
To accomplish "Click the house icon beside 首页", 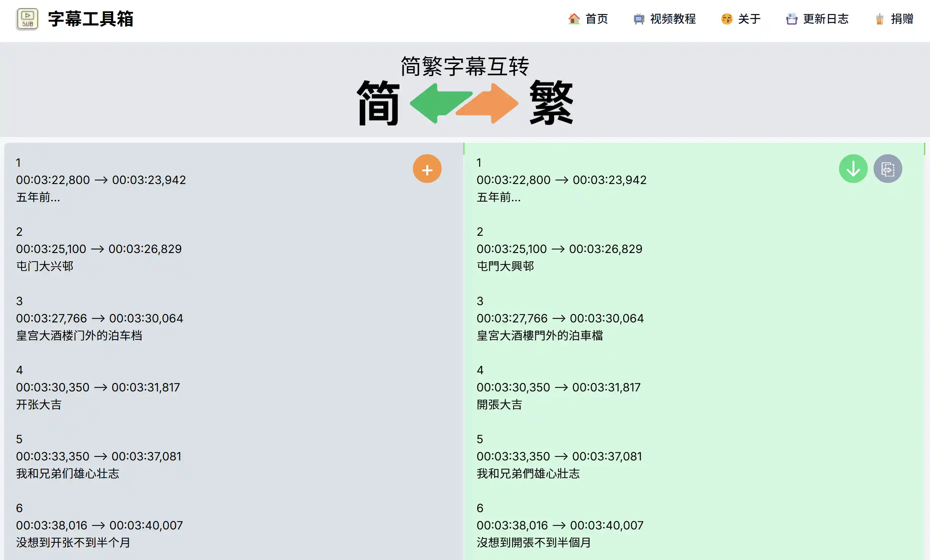I will pyautogui.click(x=574, y=19).
